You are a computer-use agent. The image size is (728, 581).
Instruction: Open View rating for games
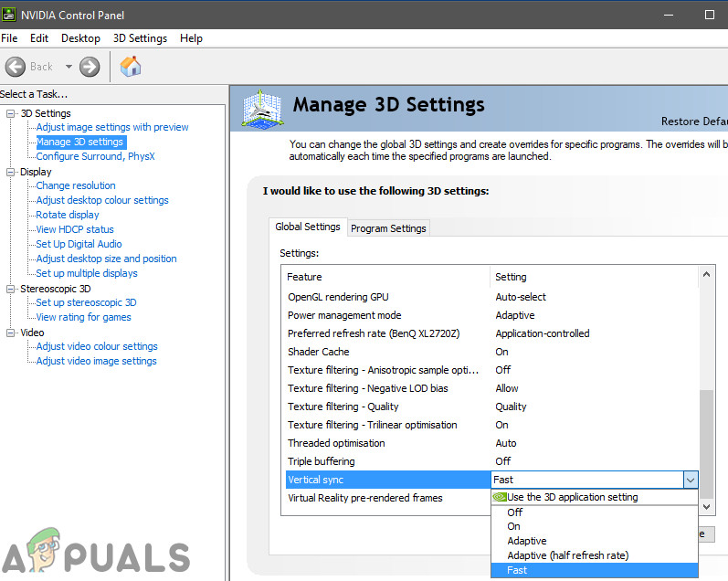coord(83,317)
